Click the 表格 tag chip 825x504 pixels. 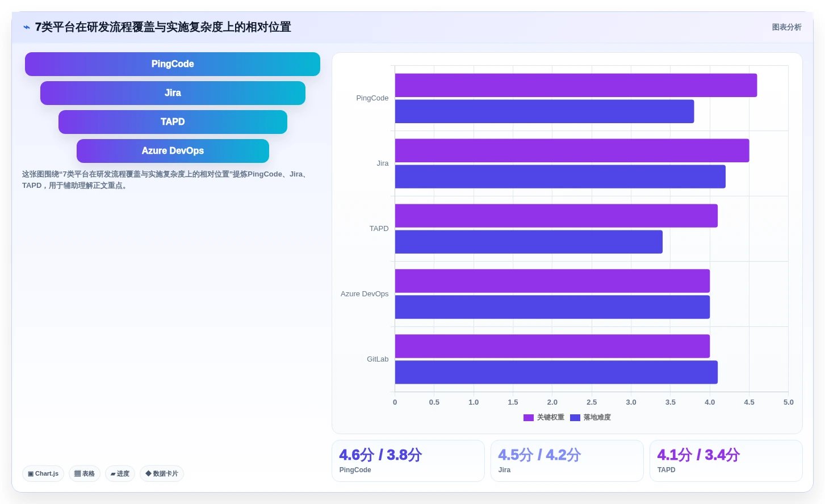click(x=85, y=473)
